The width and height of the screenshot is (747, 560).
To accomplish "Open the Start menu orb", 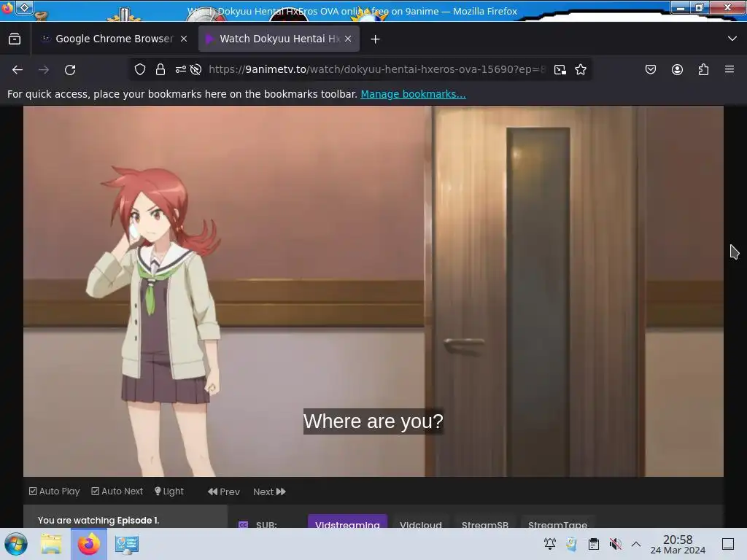I will tap(16, 544).
